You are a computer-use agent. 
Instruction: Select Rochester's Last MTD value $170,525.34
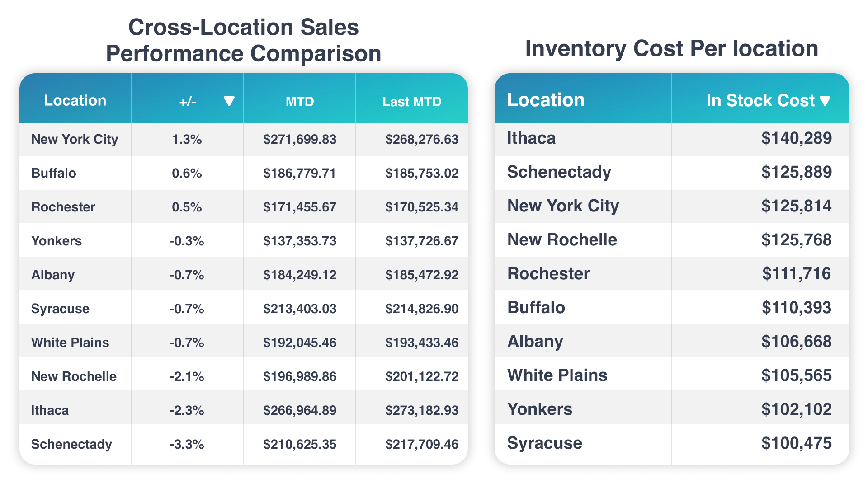tap(421, 207)
